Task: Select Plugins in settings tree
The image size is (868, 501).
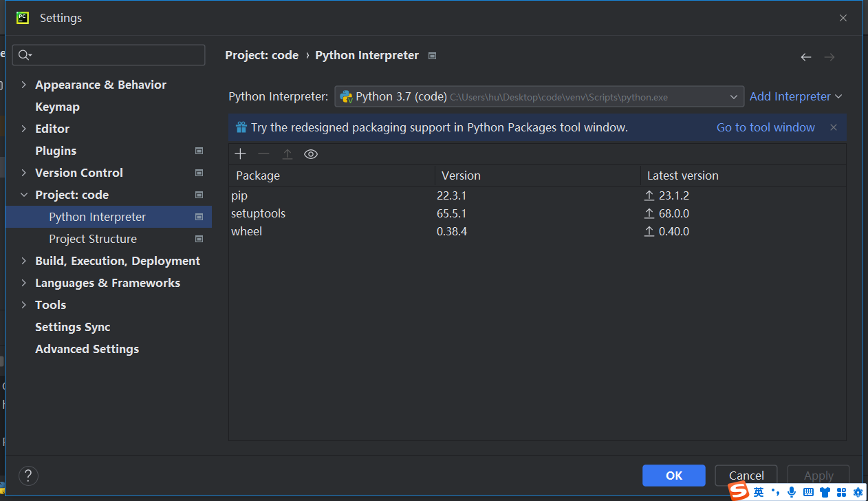Action: pos(56,151)
